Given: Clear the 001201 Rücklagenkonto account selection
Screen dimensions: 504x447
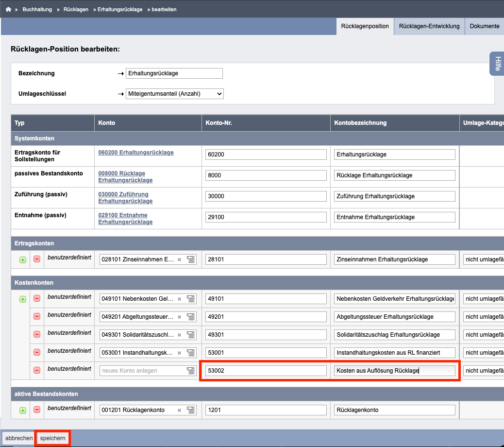Looking at the screenshot, I should tap(179, 410).
